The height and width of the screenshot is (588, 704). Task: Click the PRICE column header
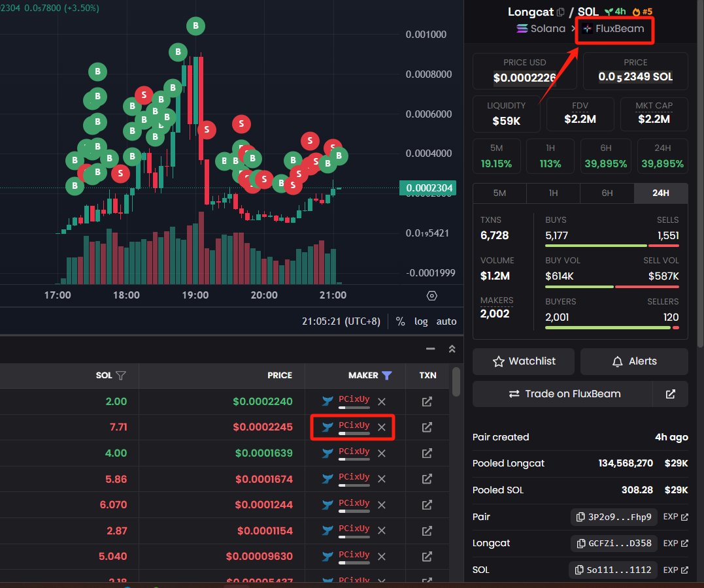pyautogui.click(x=280, y=375)
